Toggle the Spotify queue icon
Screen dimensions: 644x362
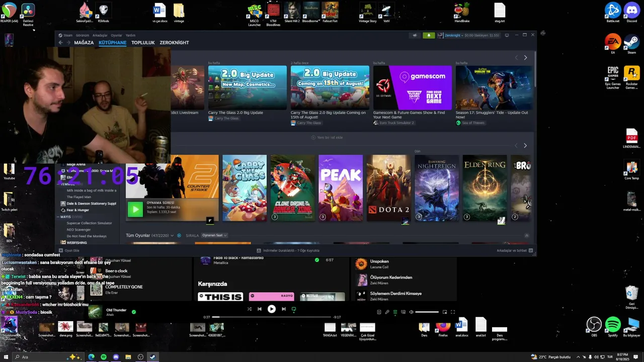[395, 312]
